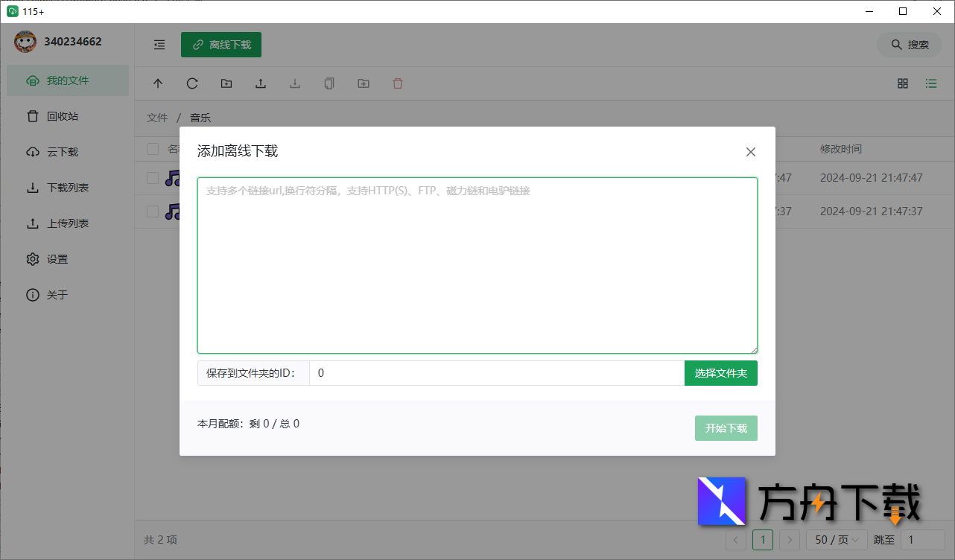Select the copy files toolbar icon
The width and height of the screenshot is (955, 560).
(x=329, y=83)
